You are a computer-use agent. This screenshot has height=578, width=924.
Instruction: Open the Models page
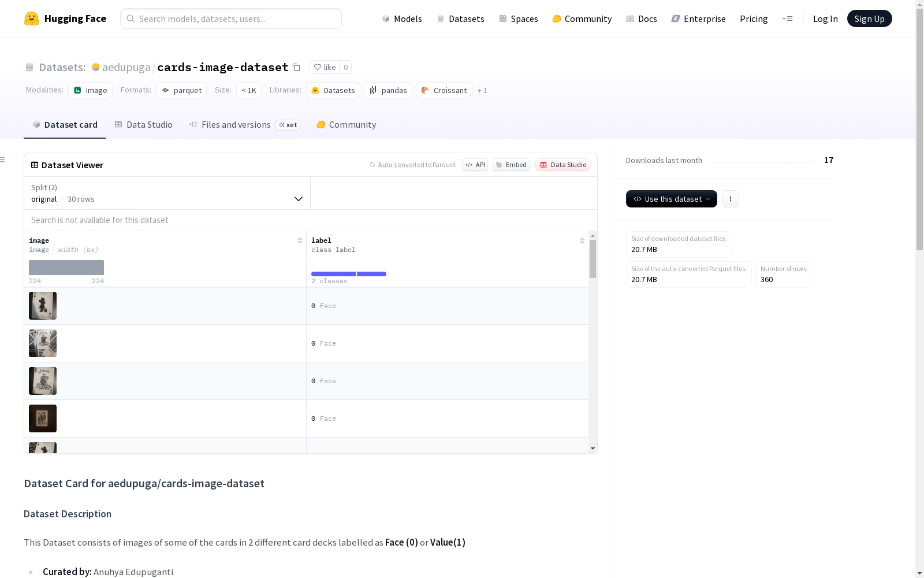click(x=402, y=18)
